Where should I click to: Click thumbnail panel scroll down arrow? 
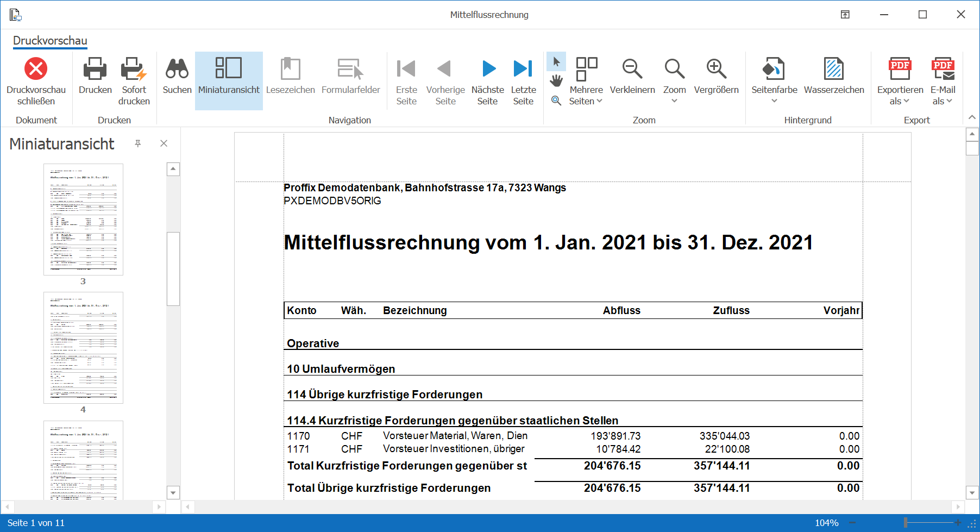click(173, 493)
